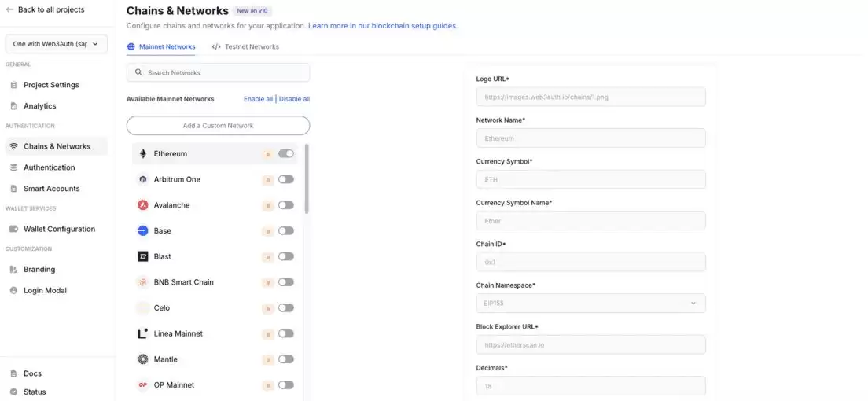The width and height of the screenshot is (868, 401).
Task: Click the Branding sidebar icon
Action: [13, 269]
